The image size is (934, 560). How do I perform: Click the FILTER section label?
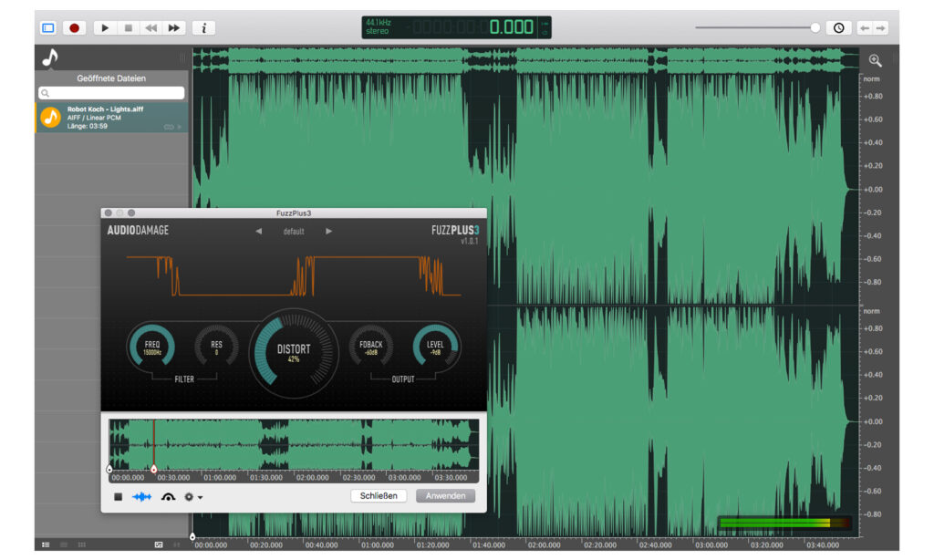pyautogui.click(x=184, y=379)
